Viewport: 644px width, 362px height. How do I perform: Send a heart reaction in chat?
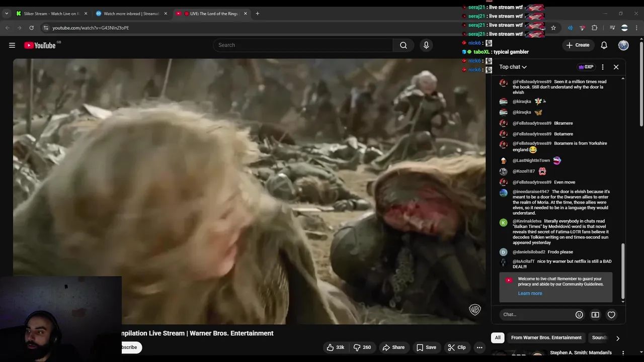click(611, 315)
